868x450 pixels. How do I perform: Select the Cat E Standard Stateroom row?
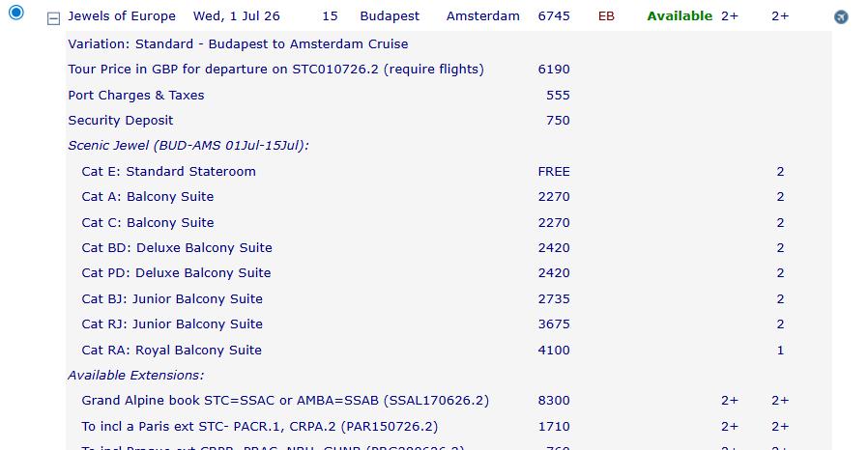168,171
